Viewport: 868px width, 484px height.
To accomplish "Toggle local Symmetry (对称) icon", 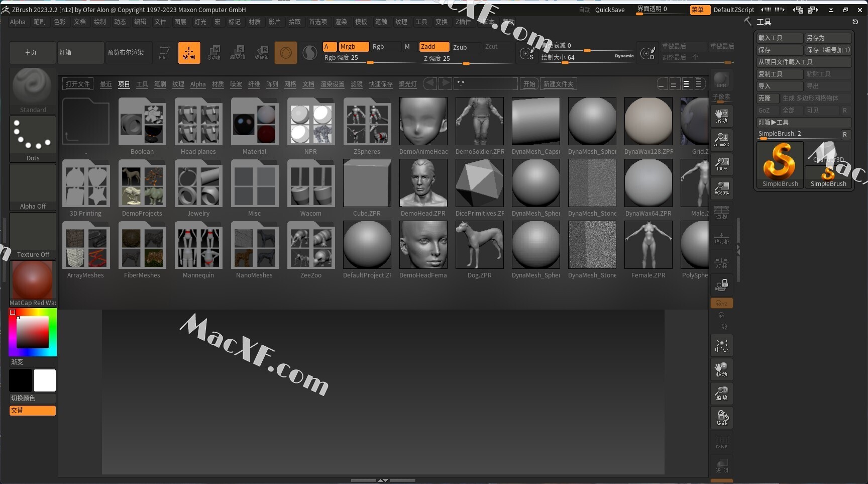I will pos(722,262).
